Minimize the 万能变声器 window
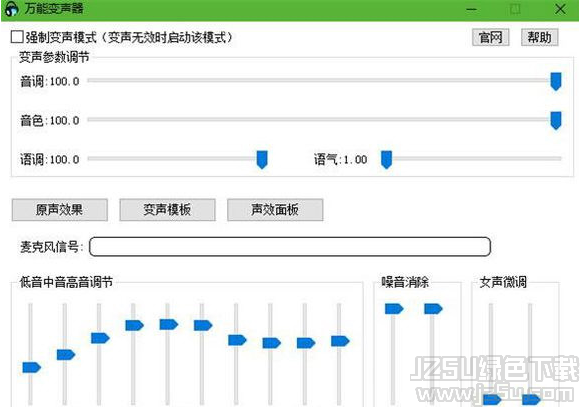The width and height of the screenshot is (580, 407). (x=471, y=9)
